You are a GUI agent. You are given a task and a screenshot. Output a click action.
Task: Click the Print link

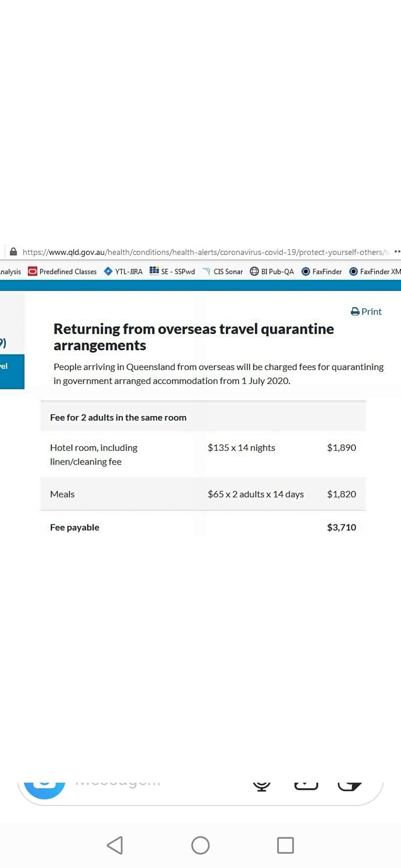click(x=366, y=312)
